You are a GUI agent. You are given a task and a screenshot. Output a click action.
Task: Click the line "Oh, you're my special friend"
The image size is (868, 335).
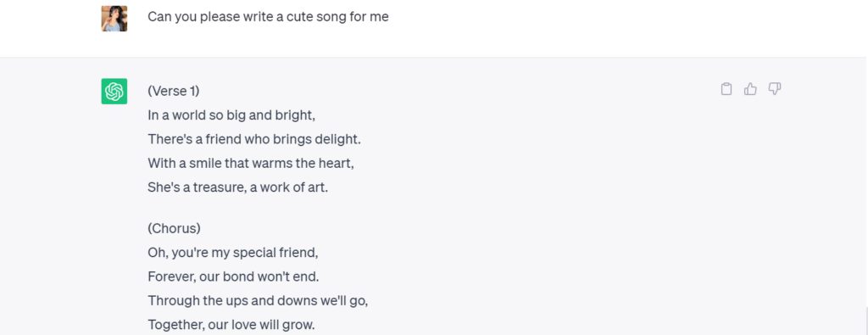click(233, 253)
